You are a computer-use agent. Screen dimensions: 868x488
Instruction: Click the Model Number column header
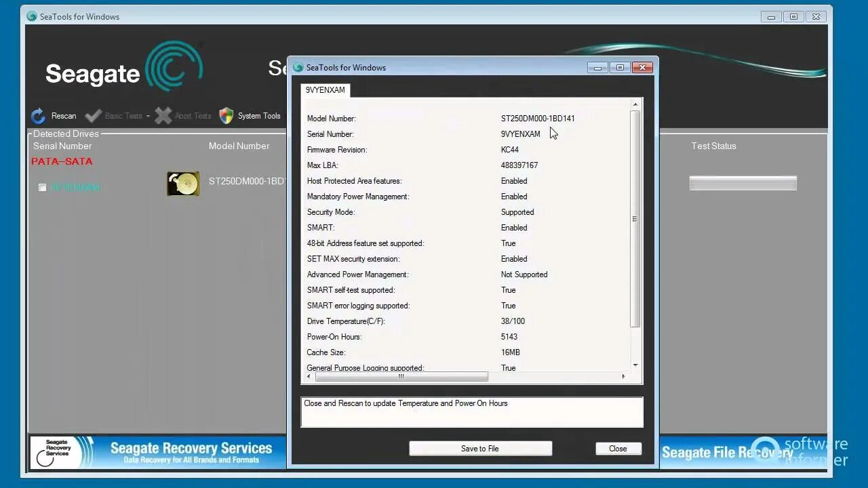click(239, 146)
